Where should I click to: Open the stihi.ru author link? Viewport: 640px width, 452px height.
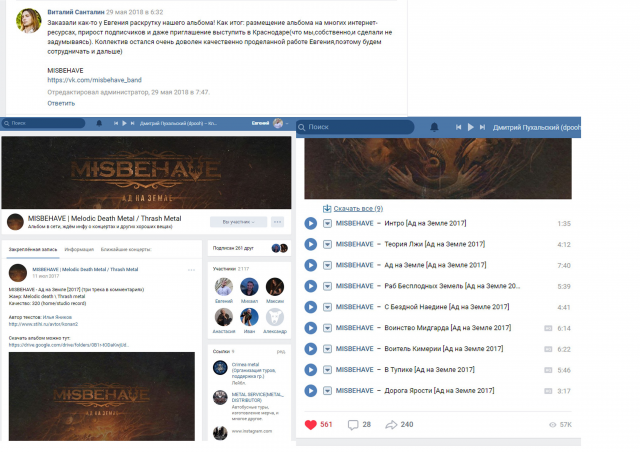[x=43, y=324]
